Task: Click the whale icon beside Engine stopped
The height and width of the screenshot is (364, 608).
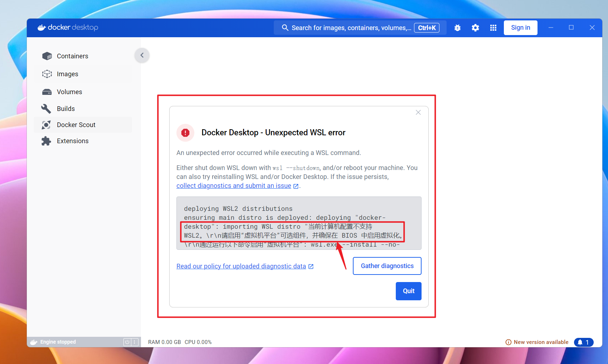Action: click(x=34, y=342)
